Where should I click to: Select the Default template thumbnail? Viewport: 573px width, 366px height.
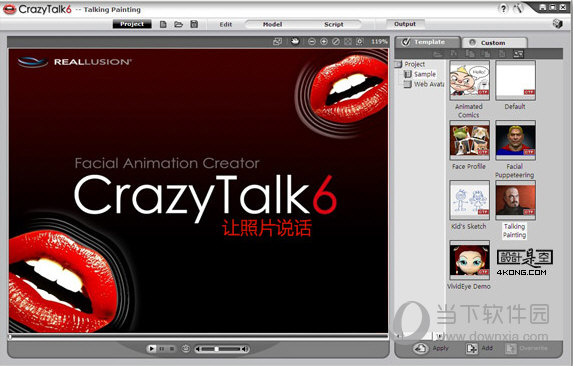pyautogui.click(x=515, y=80)
